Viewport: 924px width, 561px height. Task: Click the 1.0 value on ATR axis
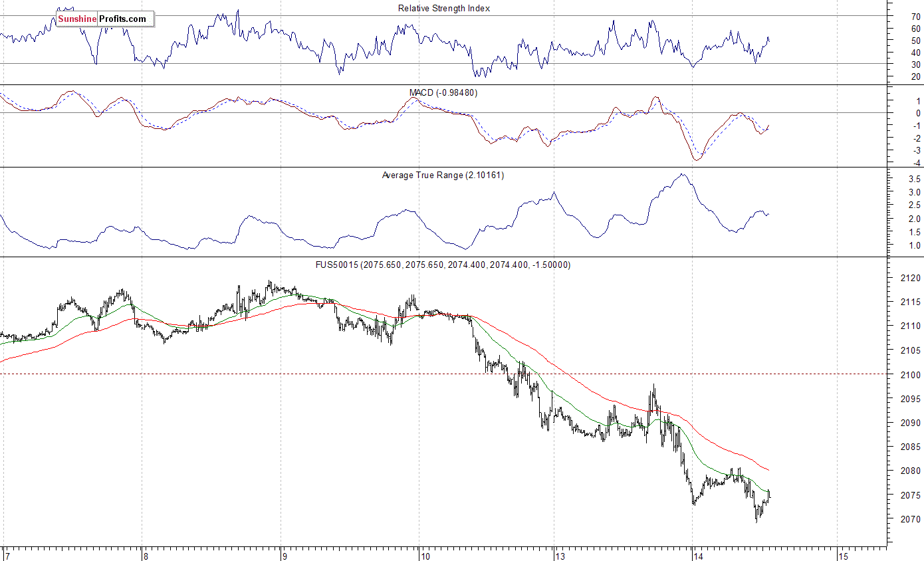pyautogui.click(x=914, y=245)
